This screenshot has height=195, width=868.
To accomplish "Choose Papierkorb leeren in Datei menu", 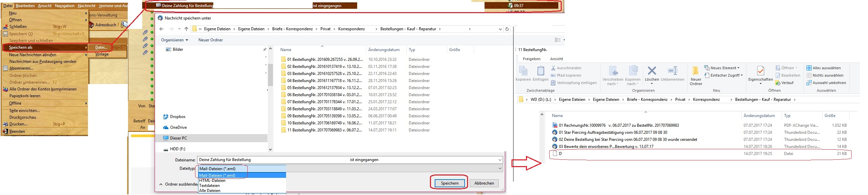I will [44, 96].
